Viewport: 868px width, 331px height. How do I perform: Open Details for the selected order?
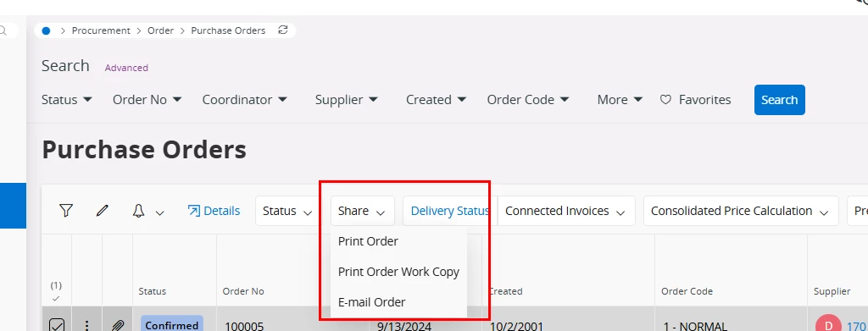pyautogui.click(x=214, y=211)
